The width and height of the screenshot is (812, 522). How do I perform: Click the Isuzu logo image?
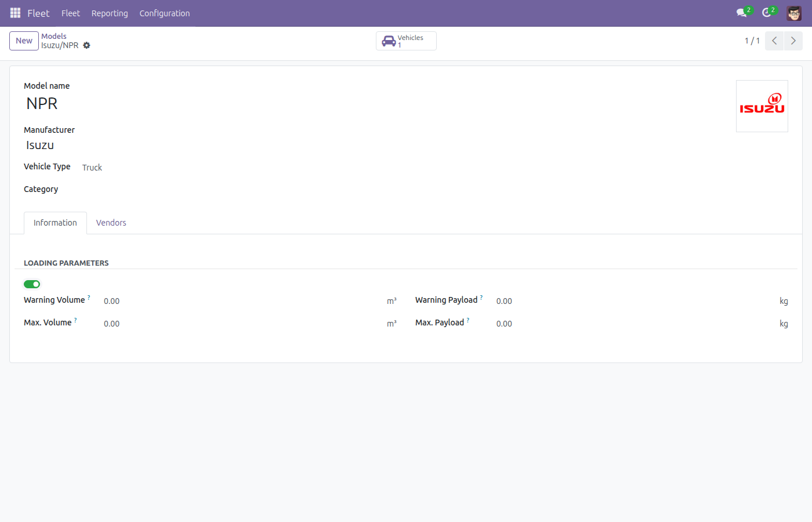(762, 106)
